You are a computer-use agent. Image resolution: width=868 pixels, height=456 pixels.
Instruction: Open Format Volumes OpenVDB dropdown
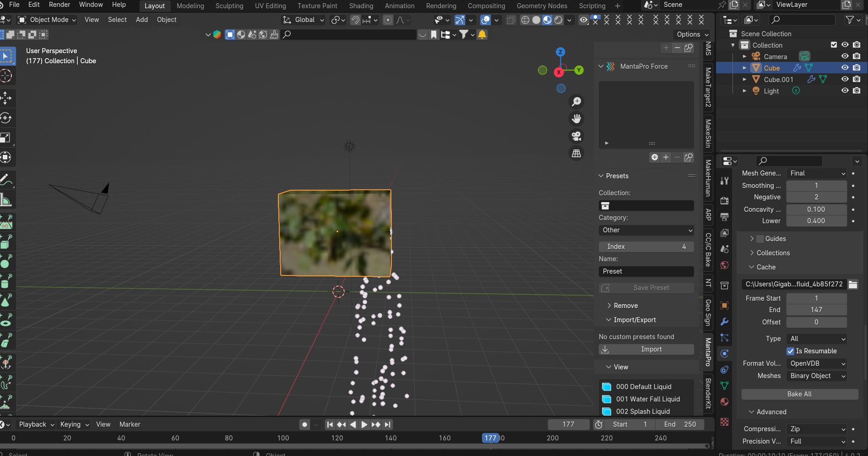[816, 363]
